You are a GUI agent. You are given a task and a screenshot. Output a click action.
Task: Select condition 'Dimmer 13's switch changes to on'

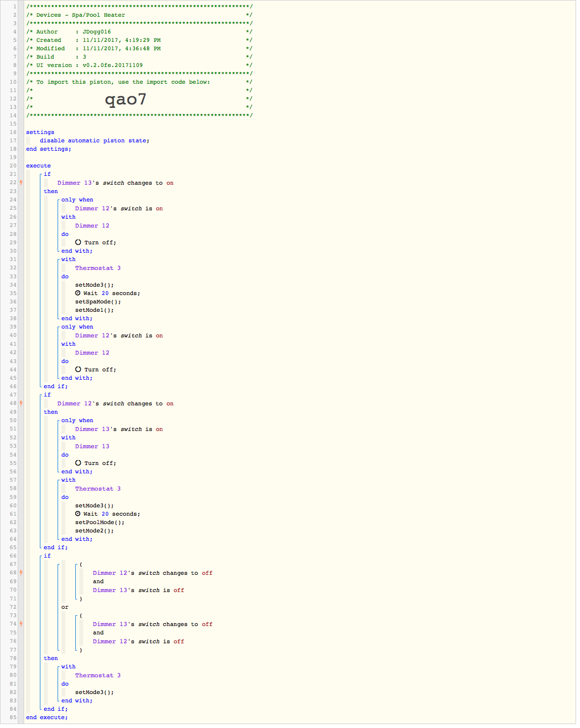115,183
